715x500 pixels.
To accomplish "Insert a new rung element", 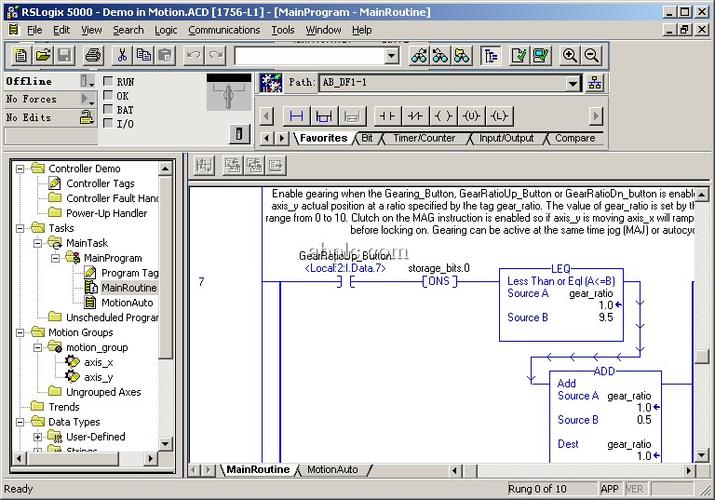I will click(296, 116).
